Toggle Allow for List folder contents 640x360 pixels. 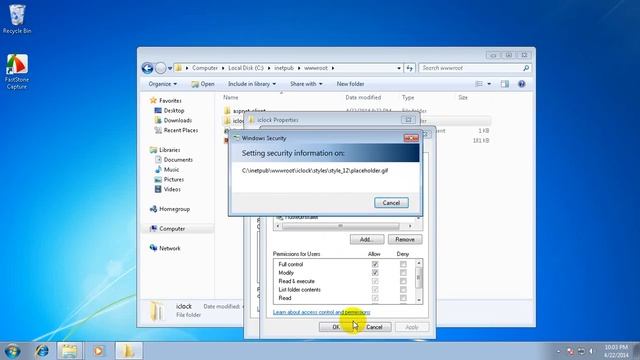click(375, 290)
